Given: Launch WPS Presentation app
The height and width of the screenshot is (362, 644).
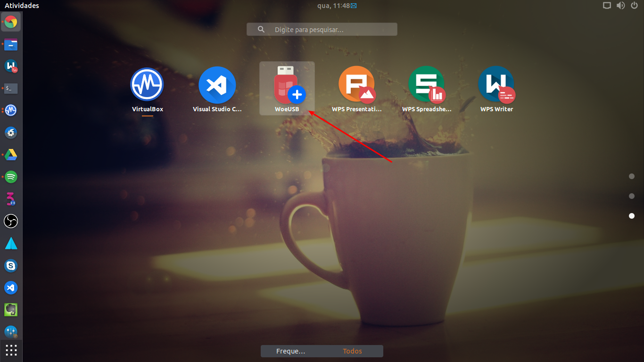Looking at the screenshot, I should [357, 89].
